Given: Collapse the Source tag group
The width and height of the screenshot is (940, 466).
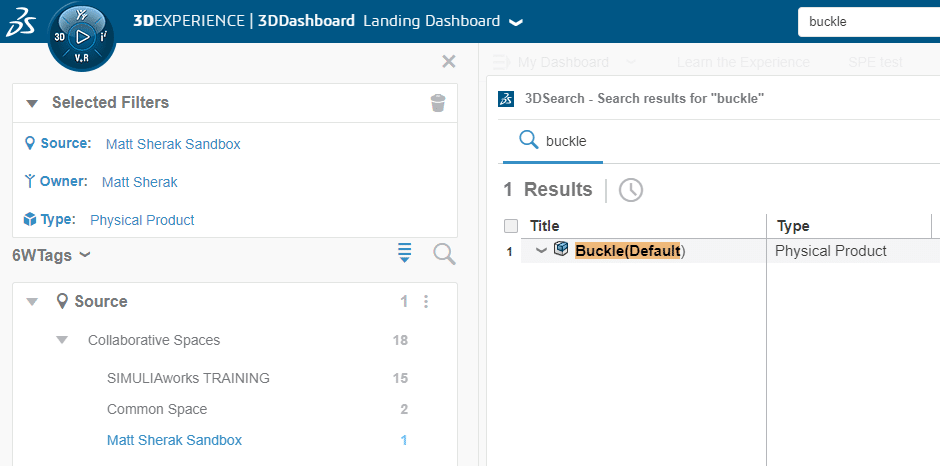Looking at the screenshot, I should coord(32,302).
